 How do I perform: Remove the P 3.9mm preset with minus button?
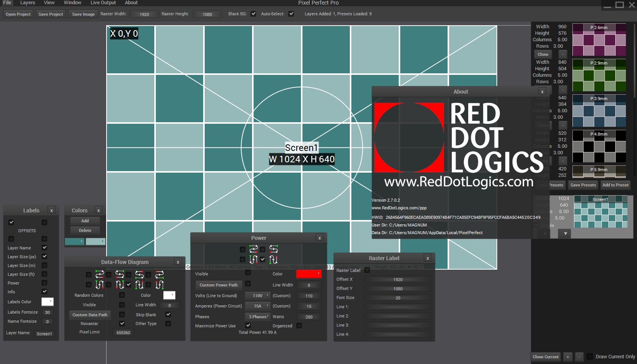[563, 125]
